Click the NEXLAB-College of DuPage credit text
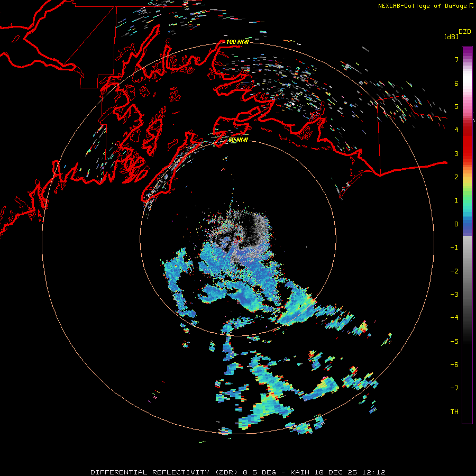The height and width of the screenshot is (476, 476). click(x=423, y=6)
